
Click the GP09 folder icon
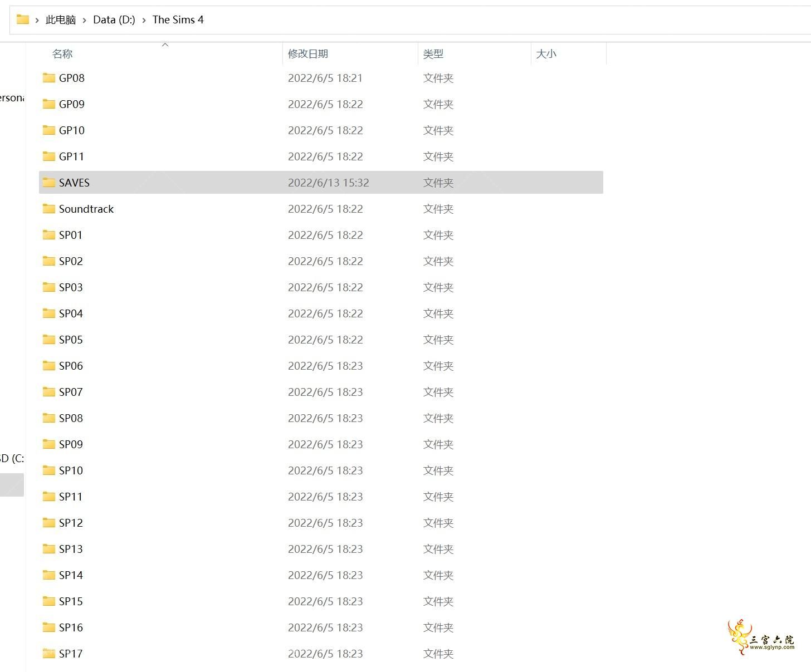click(x=49, y=104)
